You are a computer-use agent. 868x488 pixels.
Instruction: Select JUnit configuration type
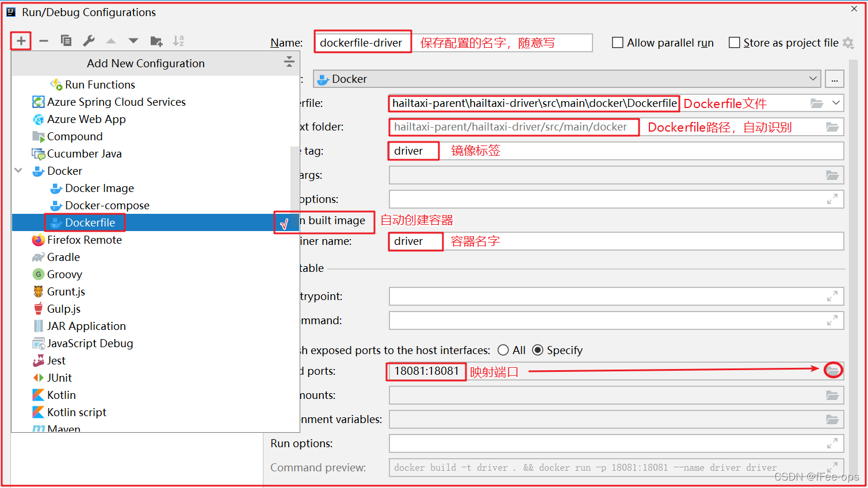pyautogui.click(x=59, y=378)
